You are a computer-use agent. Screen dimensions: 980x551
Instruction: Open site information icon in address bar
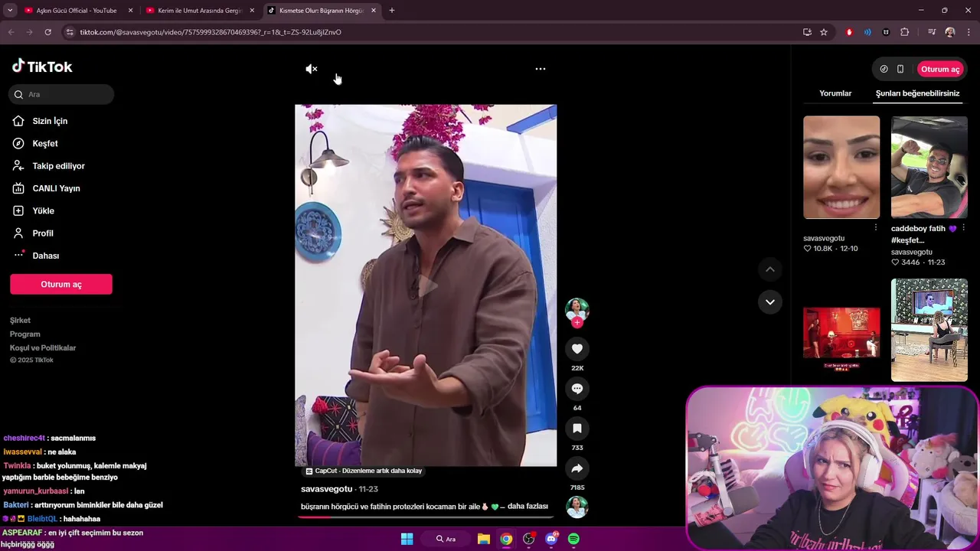(70, 32)
